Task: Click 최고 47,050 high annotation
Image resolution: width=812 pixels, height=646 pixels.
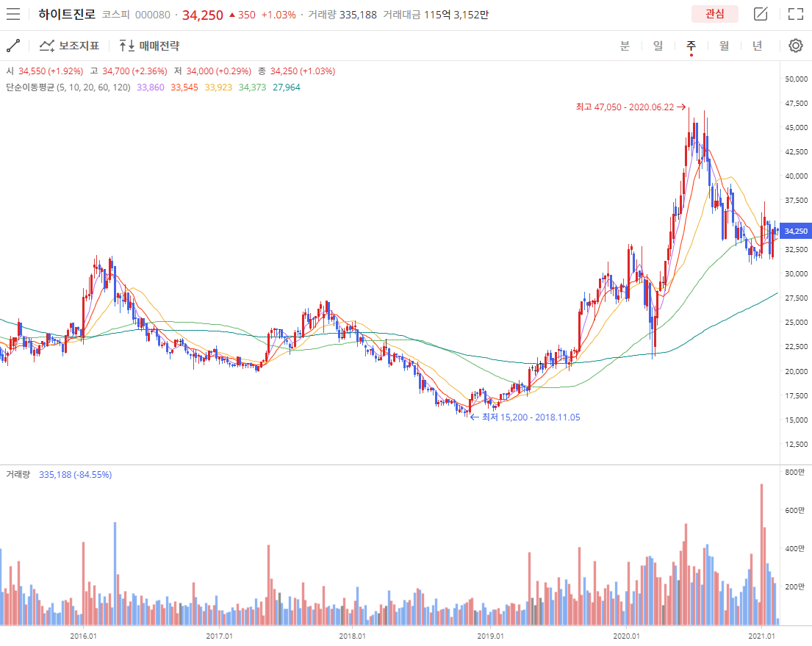Action: tap(630, 107)
